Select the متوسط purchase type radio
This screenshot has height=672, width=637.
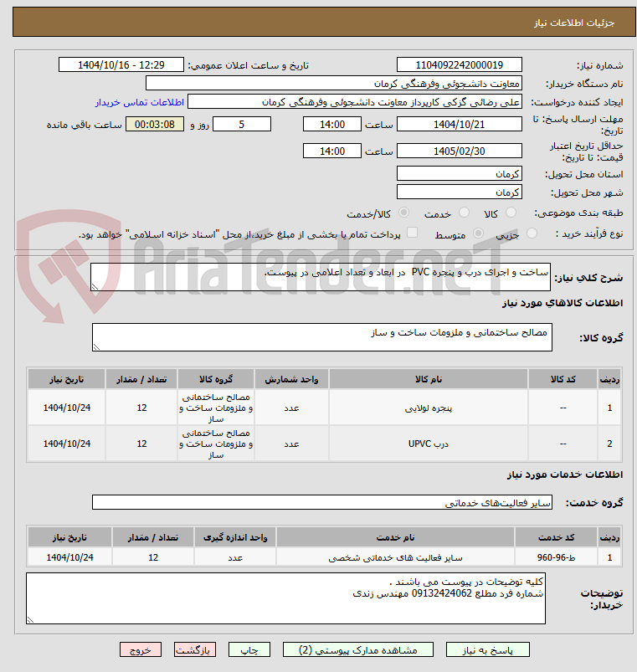click(x=478, y=233)
